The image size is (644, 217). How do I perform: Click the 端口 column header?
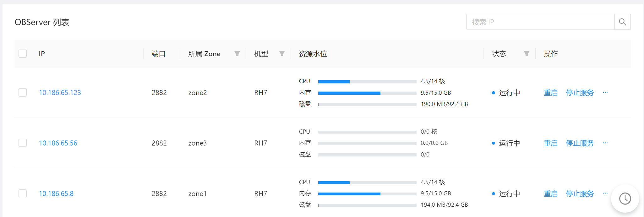(x=159, y=54)
